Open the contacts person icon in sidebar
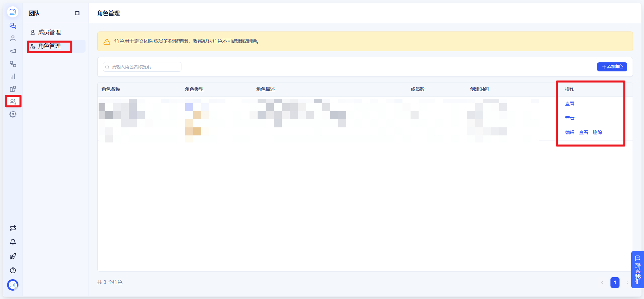The width and height of the screenshot is (644, 299). [13, 39]
